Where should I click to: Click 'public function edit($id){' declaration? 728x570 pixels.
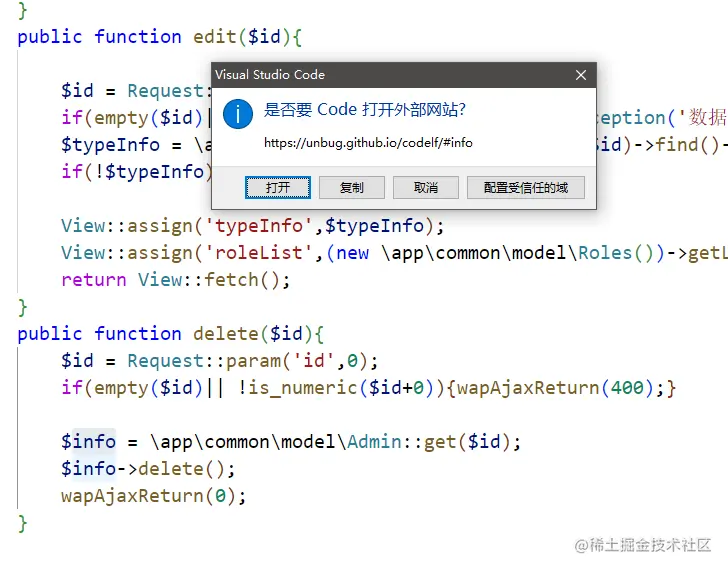point(160,37)
